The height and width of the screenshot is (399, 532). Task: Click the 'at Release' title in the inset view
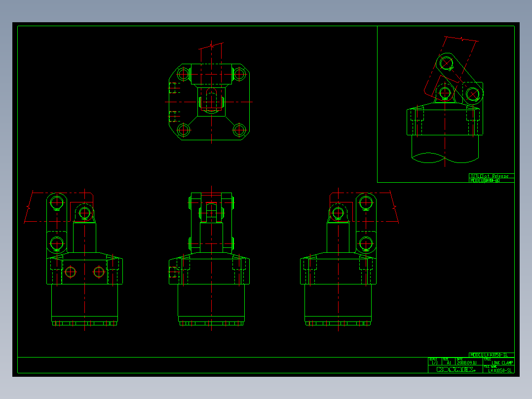coord(496,176)
